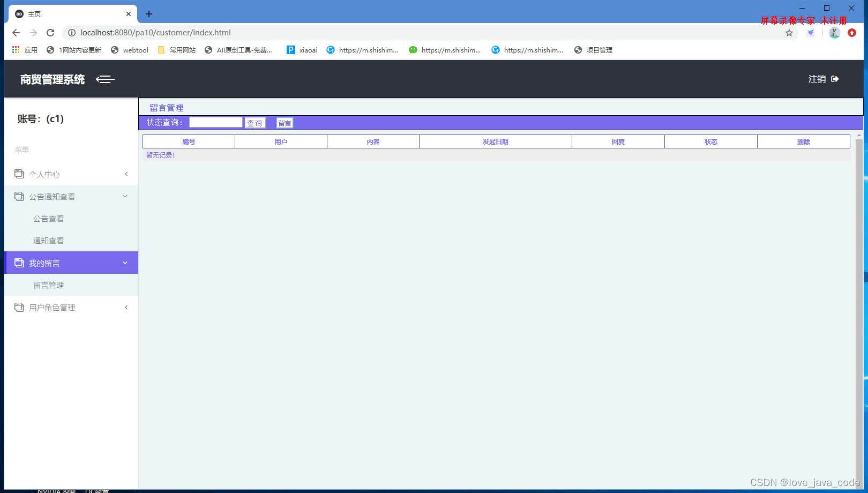Viewport: 868px width, 493px height.
Task: Click the browser address bar URL
Action: pyautogui.click(x=155, y=33)
